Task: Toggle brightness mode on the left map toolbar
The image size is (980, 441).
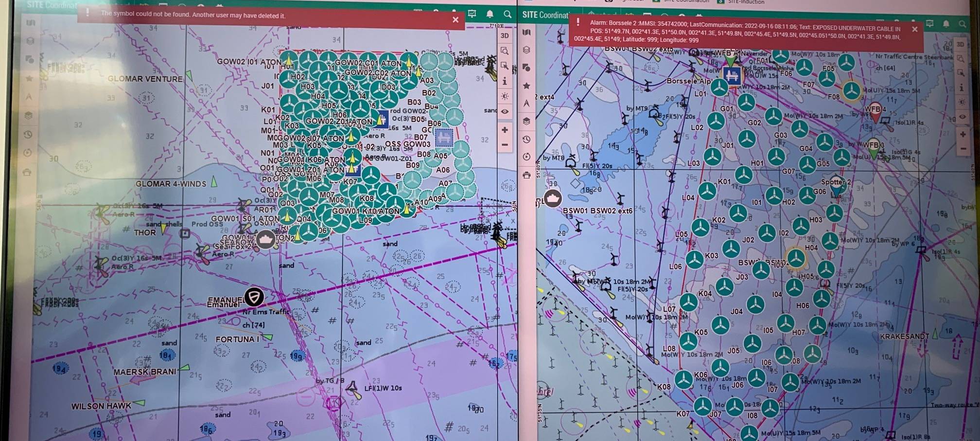Action: pos(505,96)
